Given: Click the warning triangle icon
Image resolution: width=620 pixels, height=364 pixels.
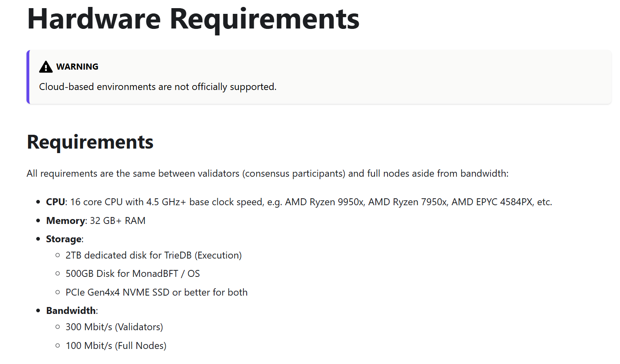Looking at the screenshot, I should [x=46, y=67].
